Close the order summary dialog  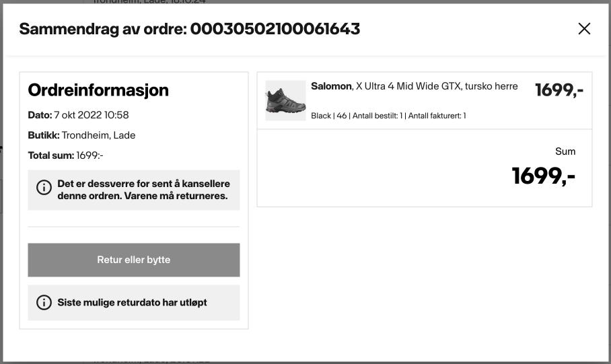(584, 28)
